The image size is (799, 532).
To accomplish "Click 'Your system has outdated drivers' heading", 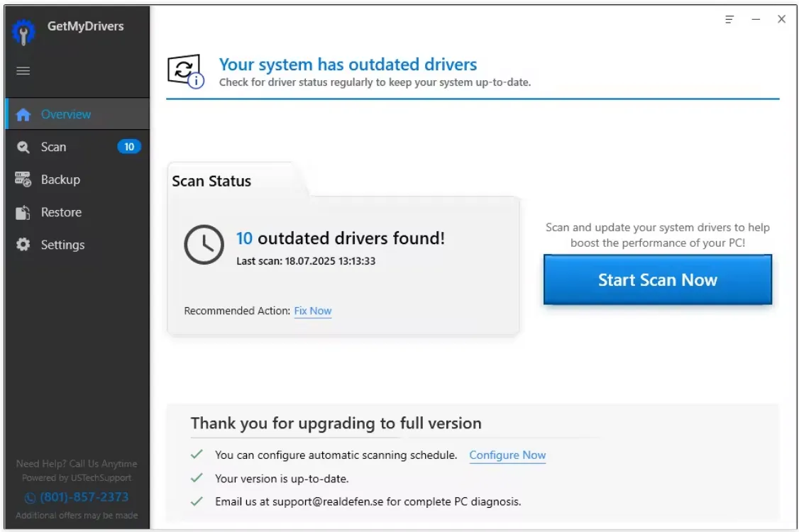I will click(x=348, y=65).
